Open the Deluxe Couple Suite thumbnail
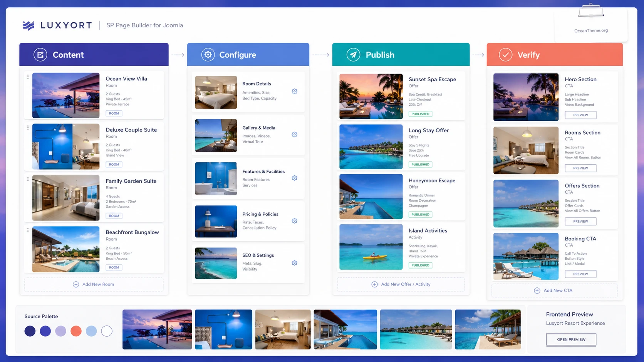Screen dimensions: 644x362 pos(66,147)
